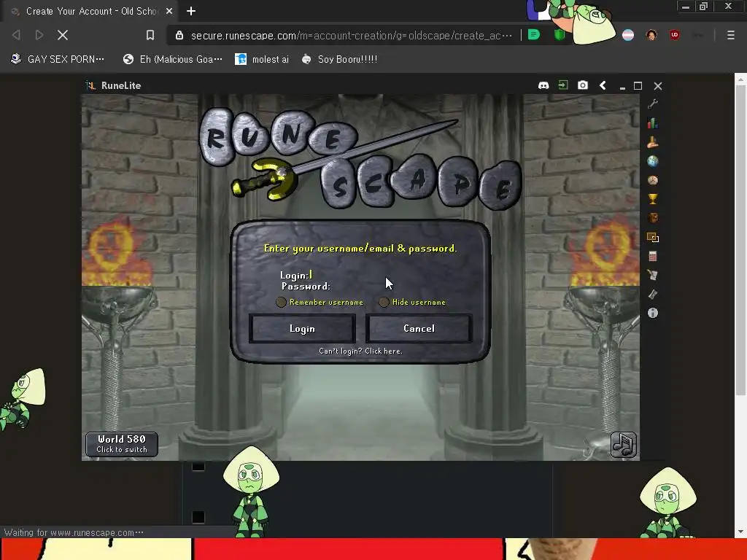This screenshot has width=747, height=560.
Task: Click the Cancel button
Action: (419, 329)
